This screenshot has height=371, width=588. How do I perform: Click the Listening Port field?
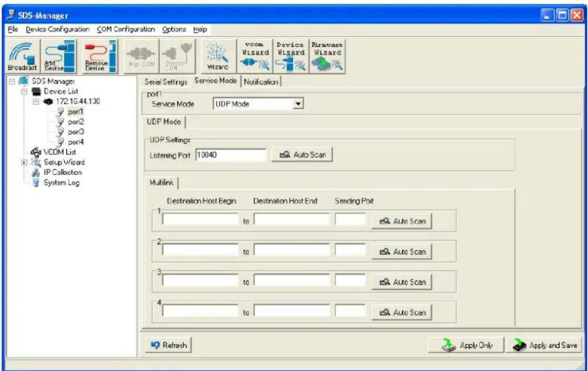click(231, 155)
